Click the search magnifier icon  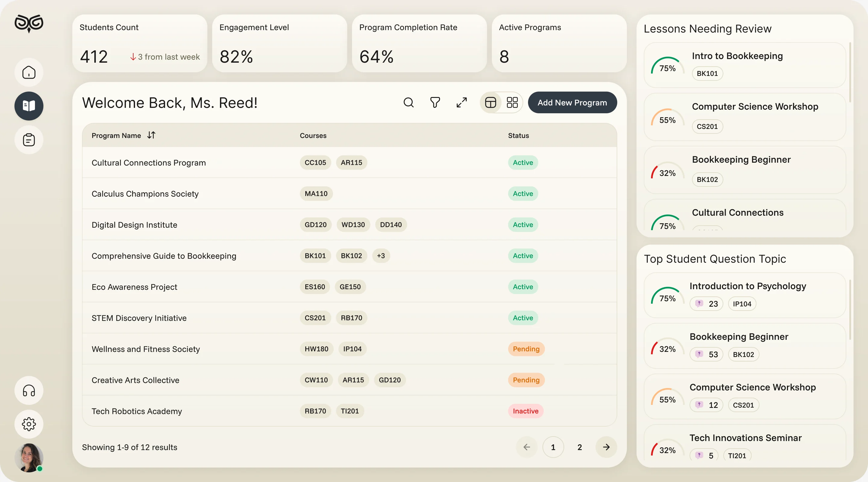pyautogui.click(x=408, y=102)
